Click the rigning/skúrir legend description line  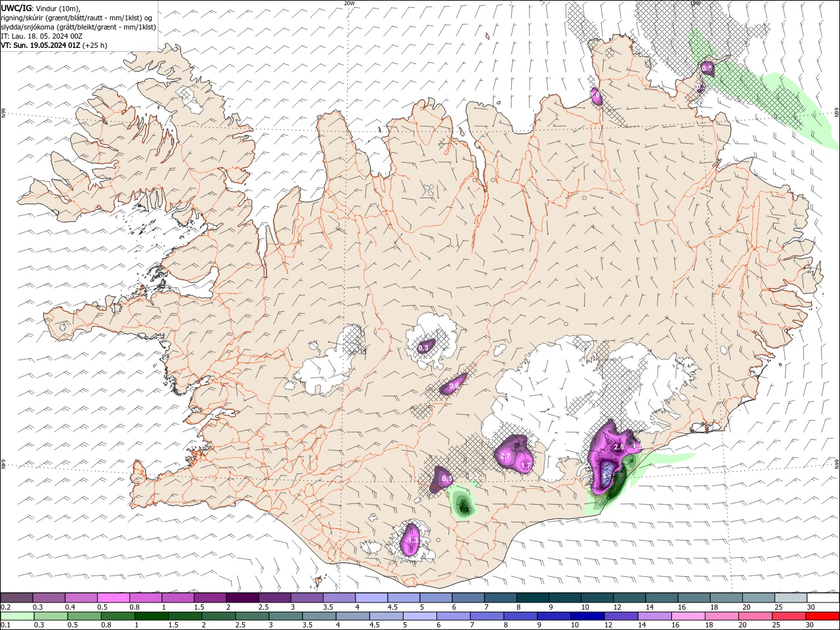pyautogui.click(x=77, y=18)
